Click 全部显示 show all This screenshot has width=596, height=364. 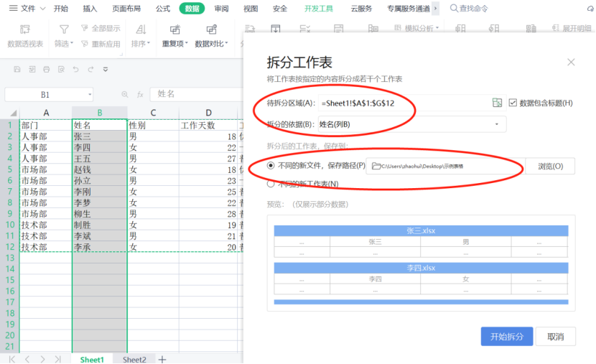[101, 28]
